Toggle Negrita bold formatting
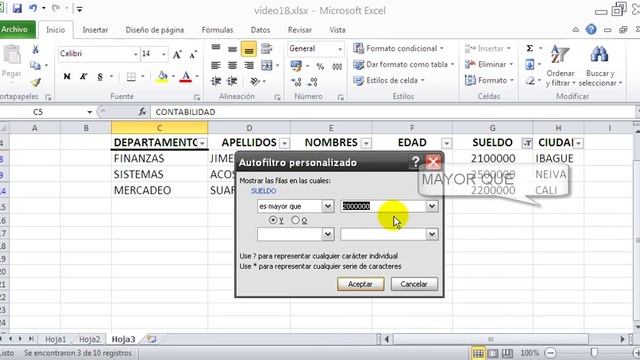The image size is (640, 360). coord(67,76)
